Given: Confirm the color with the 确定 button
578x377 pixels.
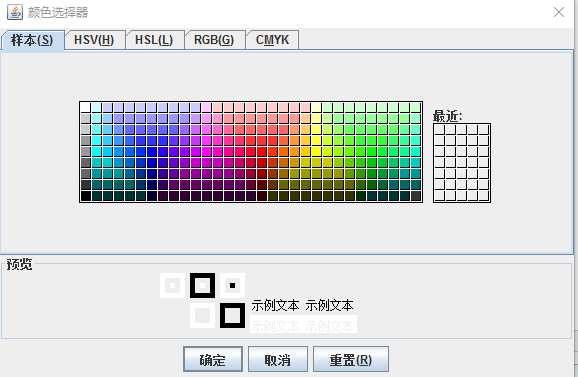Looking at the screenshot, I should 213,360.
